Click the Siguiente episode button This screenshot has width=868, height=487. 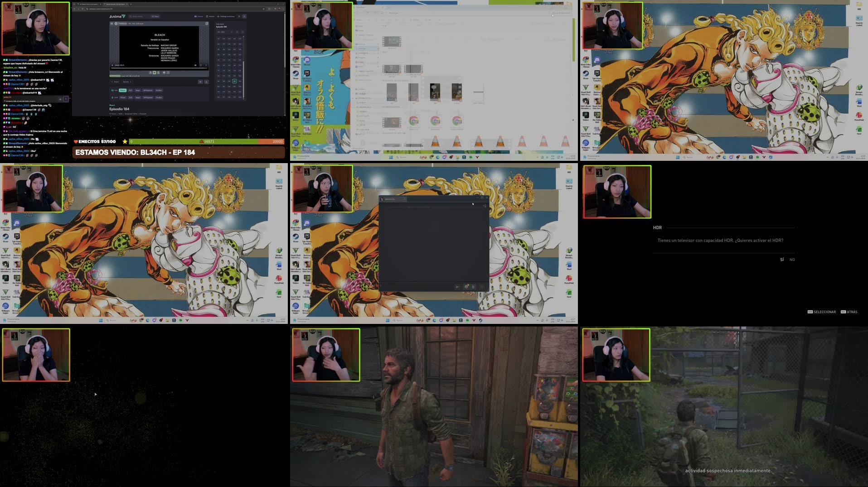[127, 82]
